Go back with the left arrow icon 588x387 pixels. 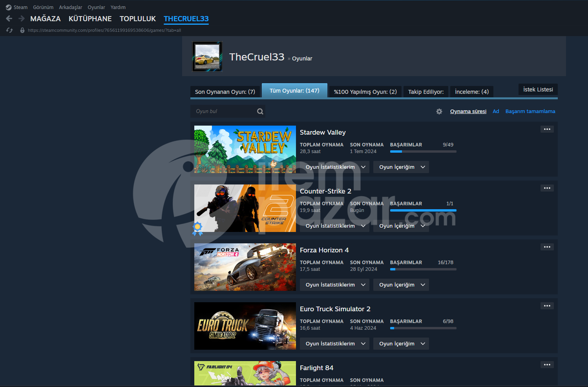coord(9,18)
